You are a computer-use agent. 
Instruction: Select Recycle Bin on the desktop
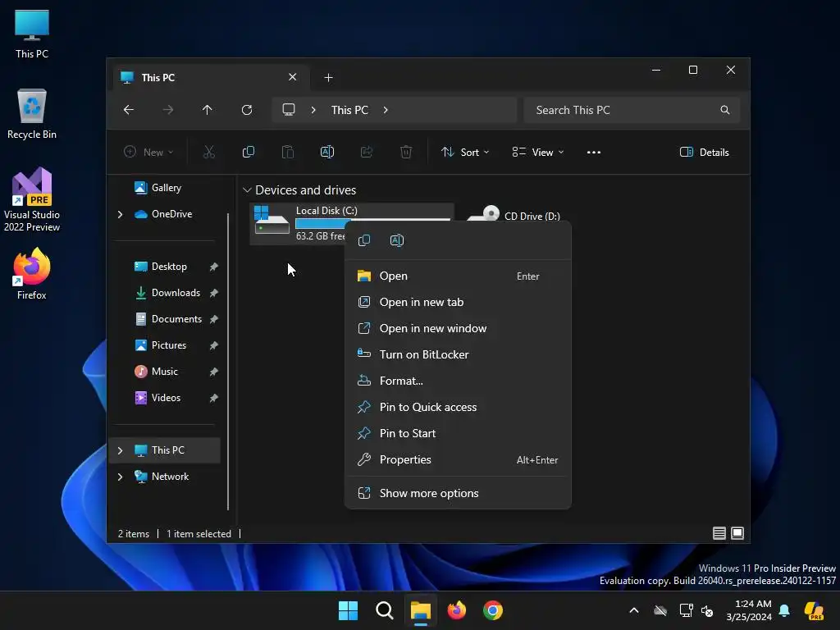[32, 113]
